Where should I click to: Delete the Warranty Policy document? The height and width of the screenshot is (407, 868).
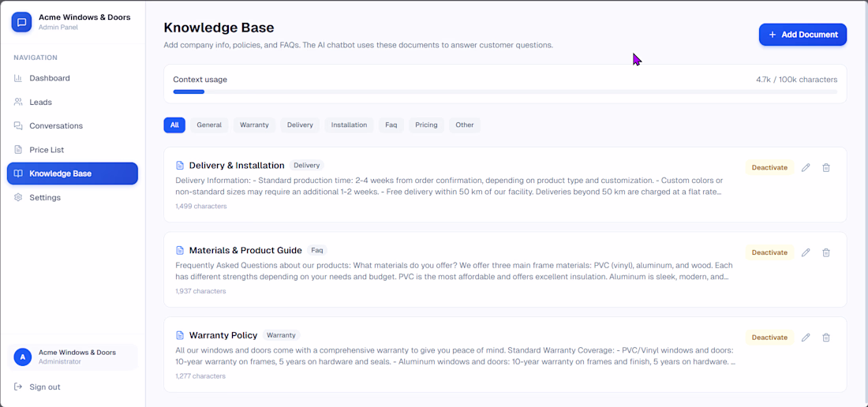(x=826, y=338)
